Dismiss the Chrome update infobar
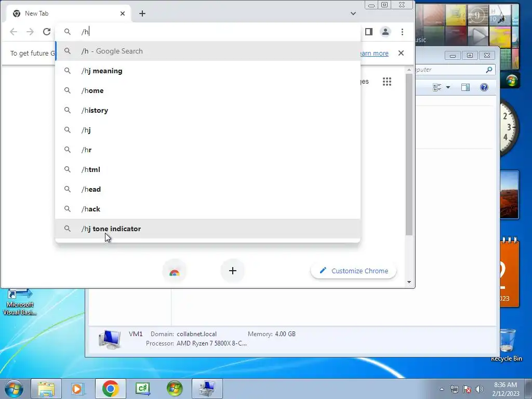The width and height of the screenshot is (532, 399). tap(401, 53)
